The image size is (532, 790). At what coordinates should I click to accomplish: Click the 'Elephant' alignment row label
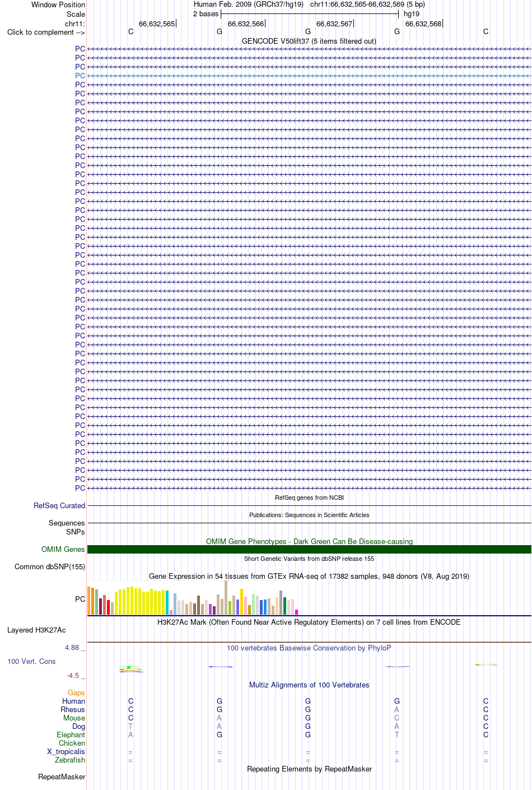71,735
